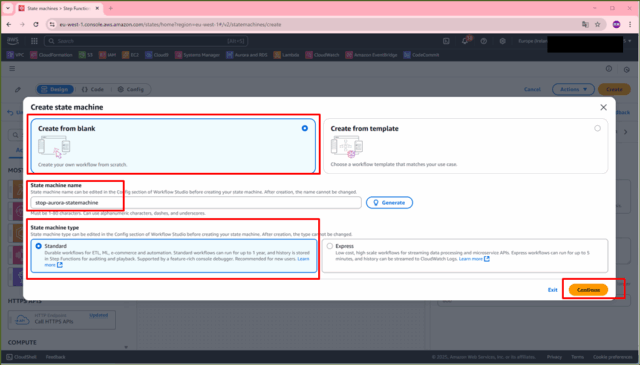Screen dimensions: 640x365
Task: Open the Terms footer link
Action: pos(577,357)
